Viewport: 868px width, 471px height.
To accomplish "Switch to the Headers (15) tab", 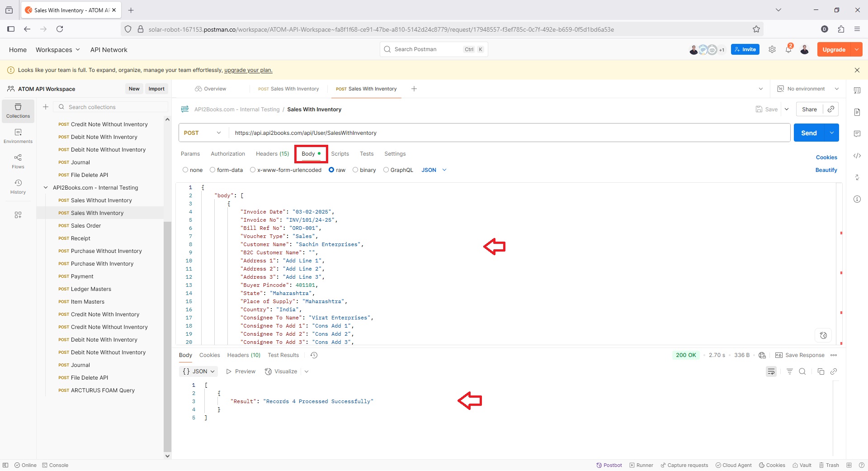I will pyautogui.click(x=272, y=154).
